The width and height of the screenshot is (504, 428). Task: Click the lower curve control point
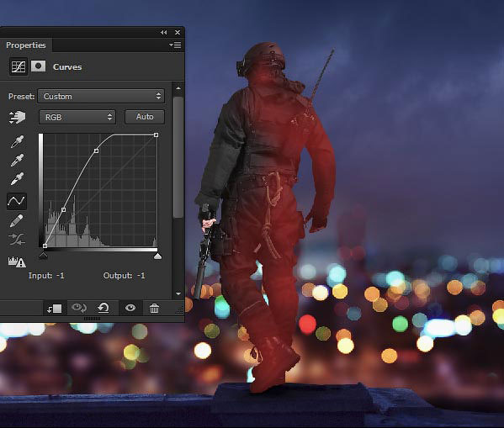click(x=63, y=210)
